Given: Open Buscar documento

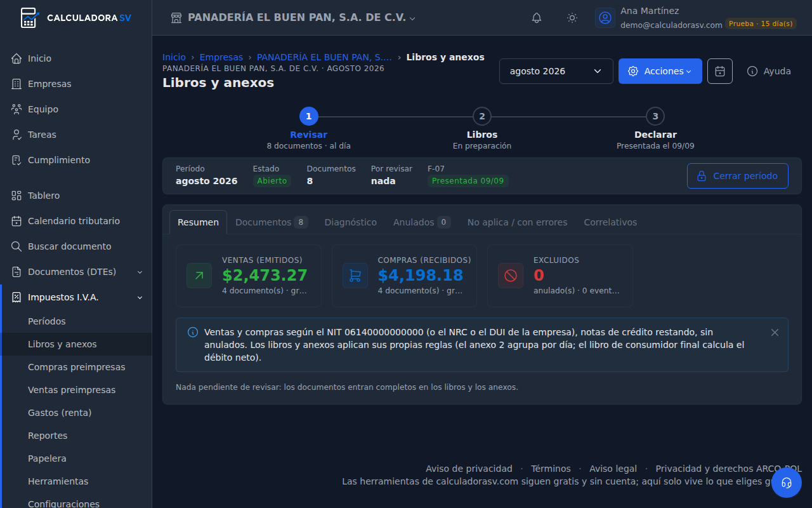Looking at the screenshot, I should click(76, 246).
